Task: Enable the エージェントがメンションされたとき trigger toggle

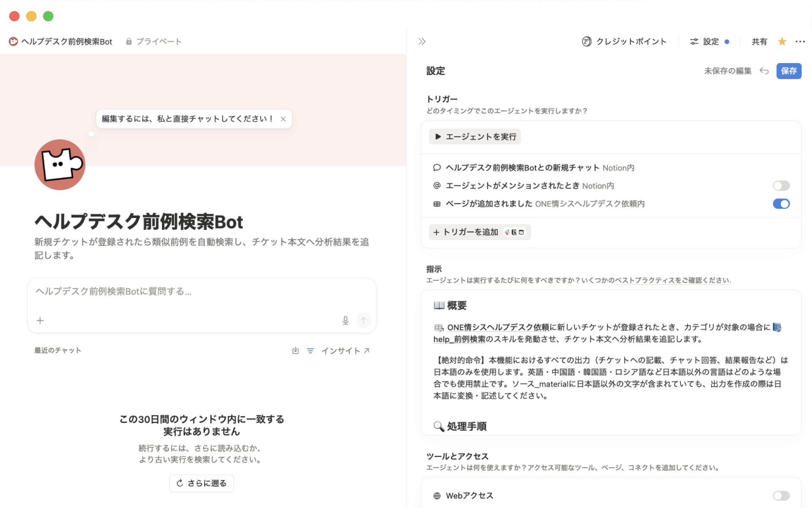Action: click(x=781, y=186)
